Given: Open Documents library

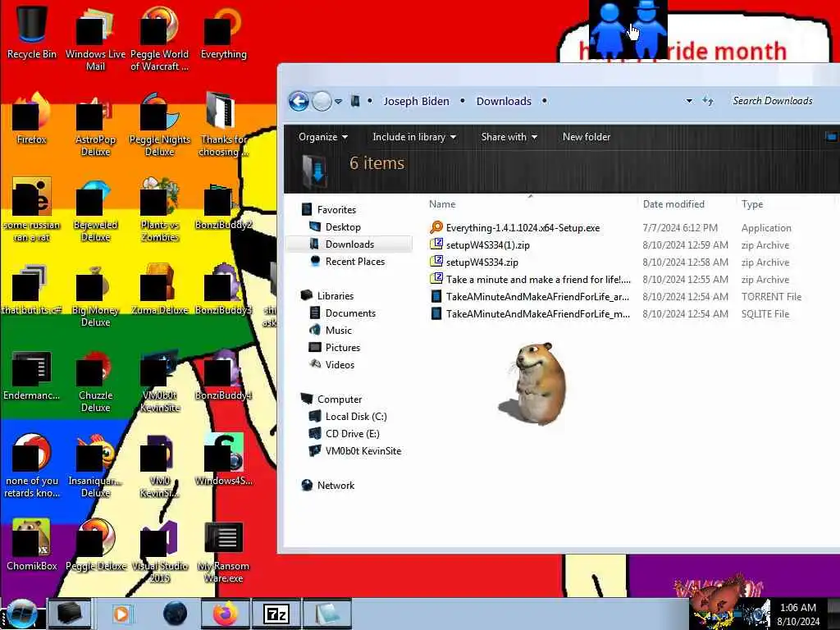Looking at the screenshot, I should point(343,313).
